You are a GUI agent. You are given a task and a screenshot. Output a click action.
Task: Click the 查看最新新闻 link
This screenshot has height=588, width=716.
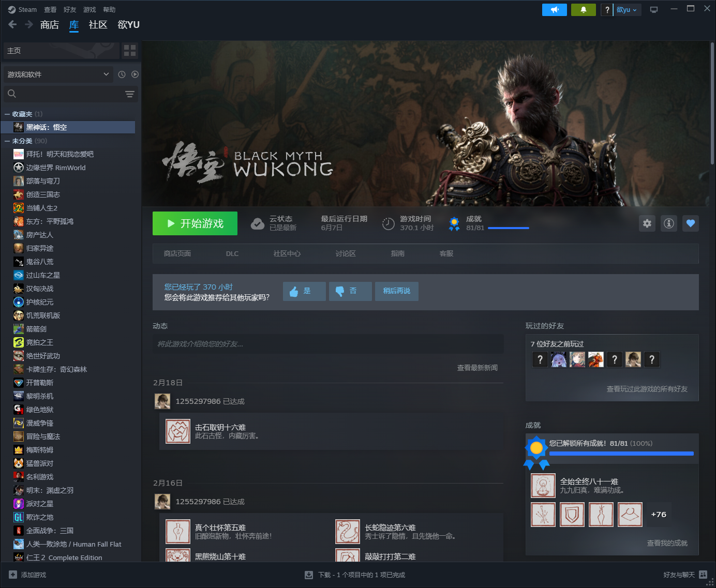(x=478, y=368)
